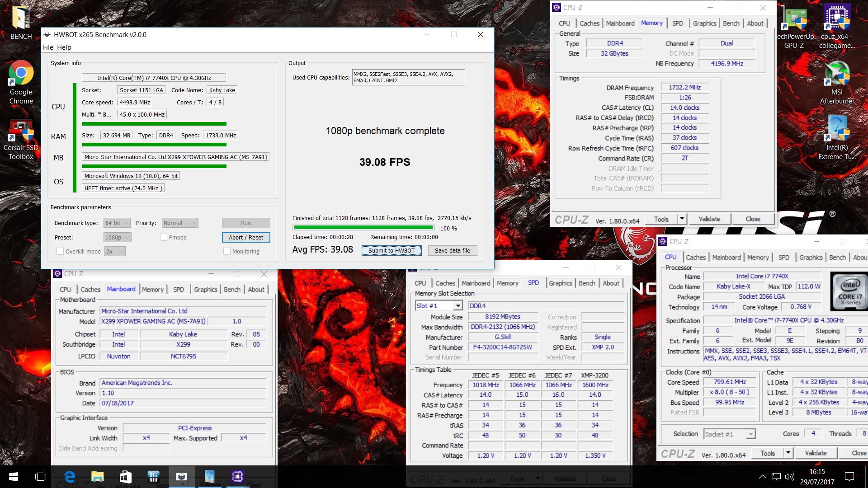This screenshot has width=868, height=488.
Task: Click Validate in CPU-Z Memory window
Action: [709, 219]
